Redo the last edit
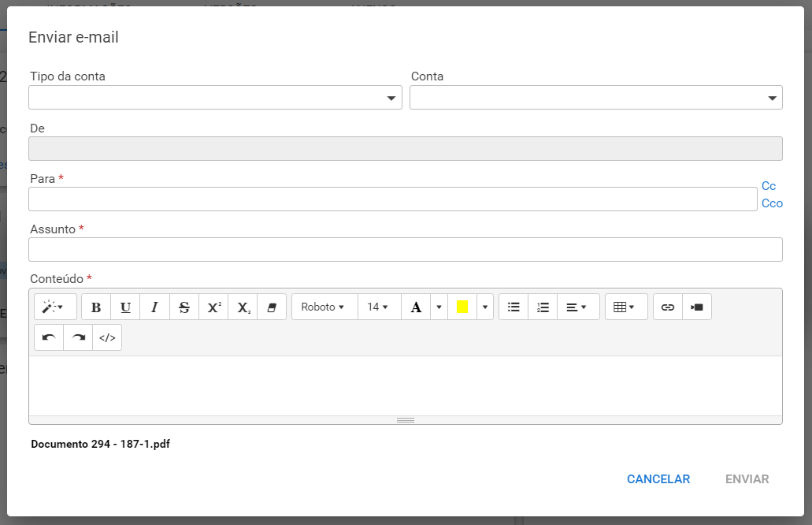The width and height of the screenshot is (812, 525). click(x=78, y=337)
